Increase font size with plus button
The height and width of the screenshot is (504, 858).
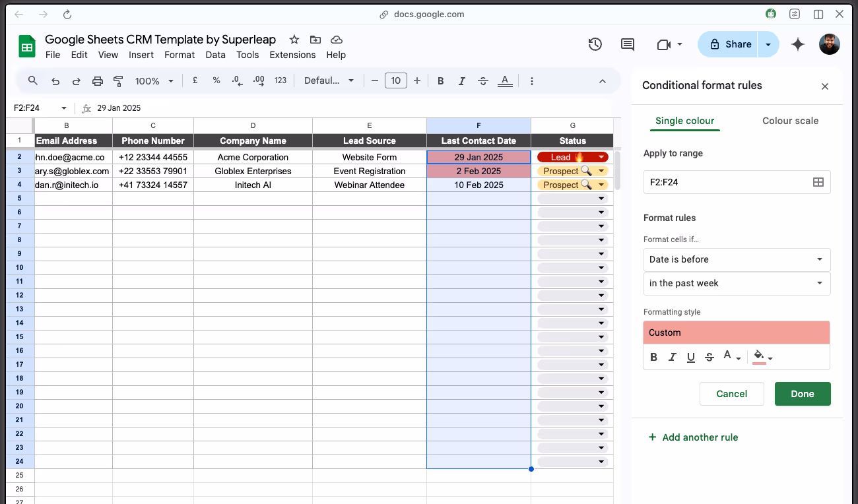417,80
